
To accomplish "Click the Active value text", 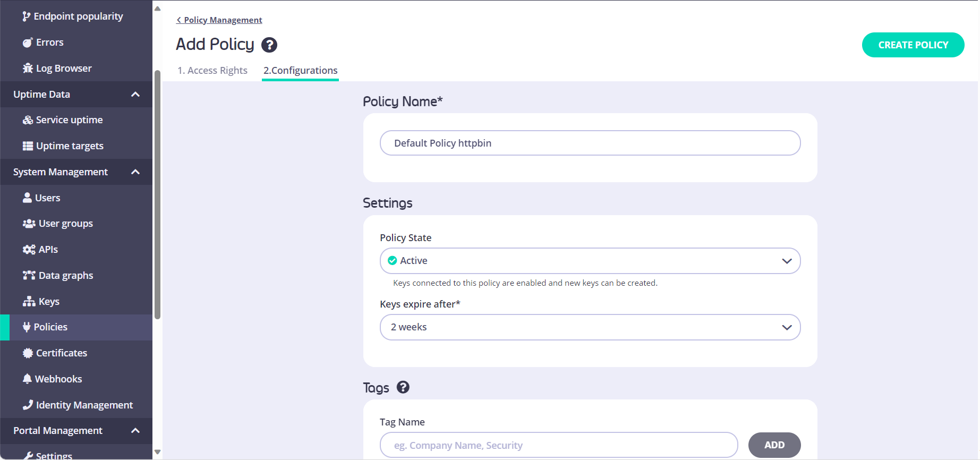I will point(414,261).
